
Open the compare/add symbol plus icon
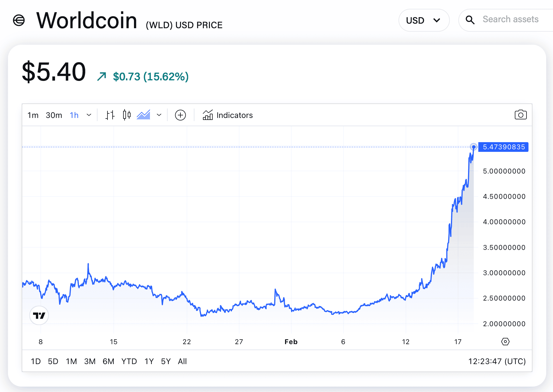pyautogui.click(x=180, y=115)
